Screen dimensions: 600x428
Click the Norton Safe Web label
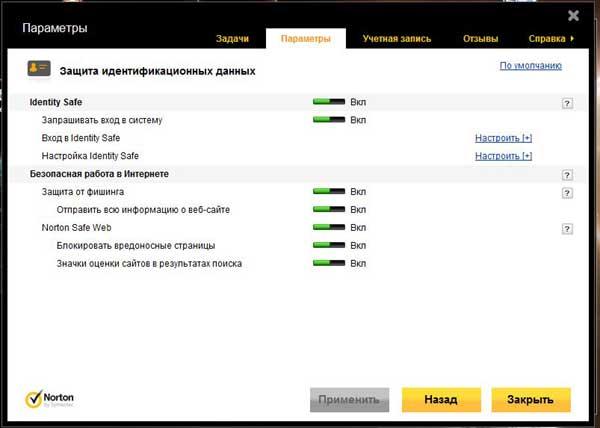(77, 228)
